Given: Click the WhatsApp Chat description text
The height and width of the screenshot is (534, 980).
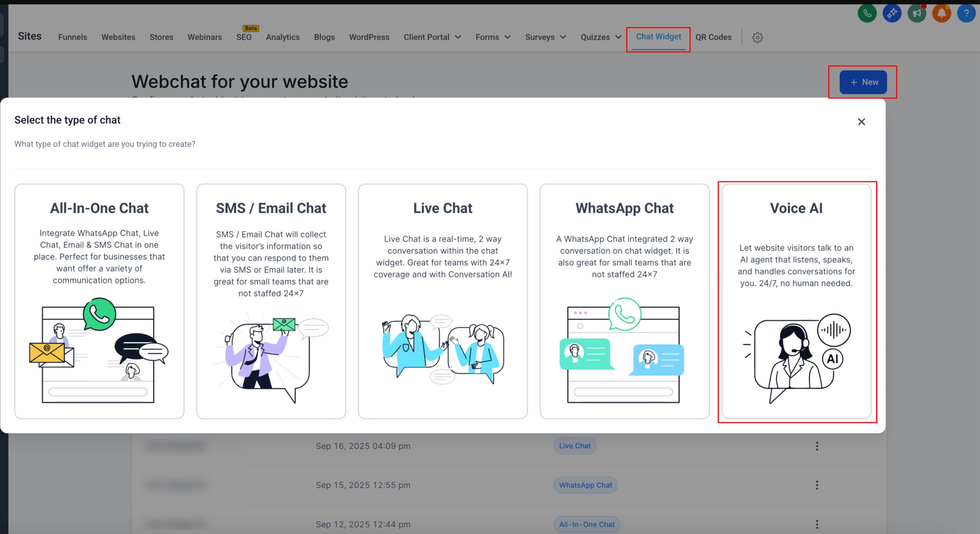Looking at the screenshot, I should click(x=624, y=256).
